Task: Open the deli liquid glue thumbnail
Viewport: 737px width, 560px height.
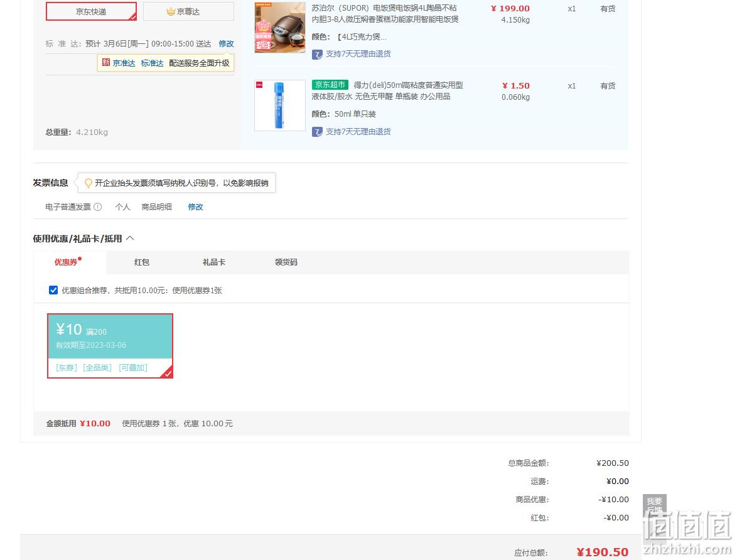Action: pyautogui.click(x=279, y=105)
